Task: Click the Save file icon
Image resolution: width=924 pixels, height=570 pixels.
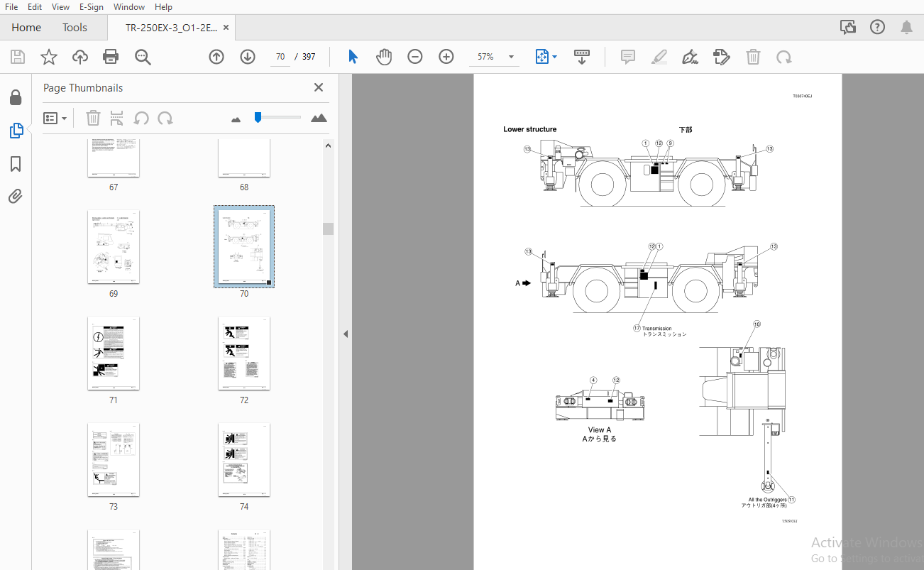Action: [18, 57]
